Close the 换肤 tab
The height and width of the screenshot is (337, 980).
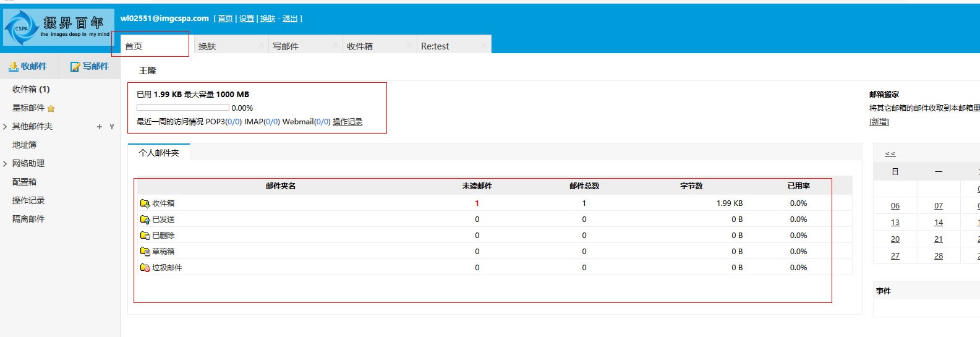click(262, 45)
